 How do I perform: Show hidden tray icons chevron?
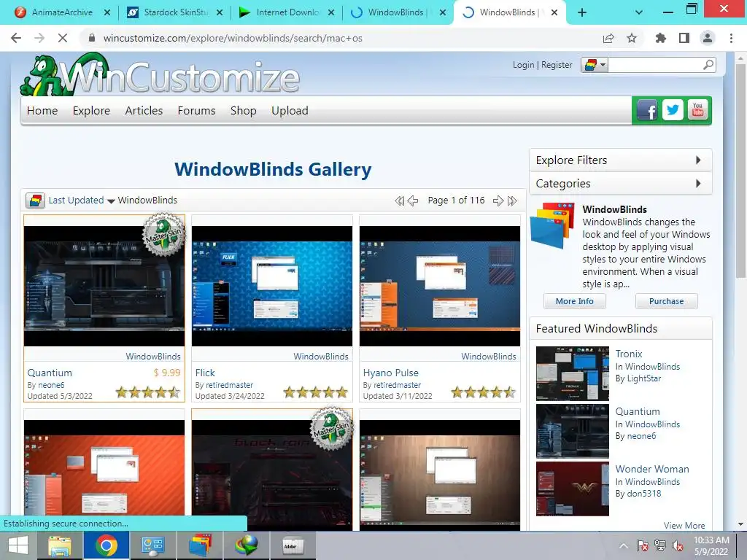[x=624, y=545]
